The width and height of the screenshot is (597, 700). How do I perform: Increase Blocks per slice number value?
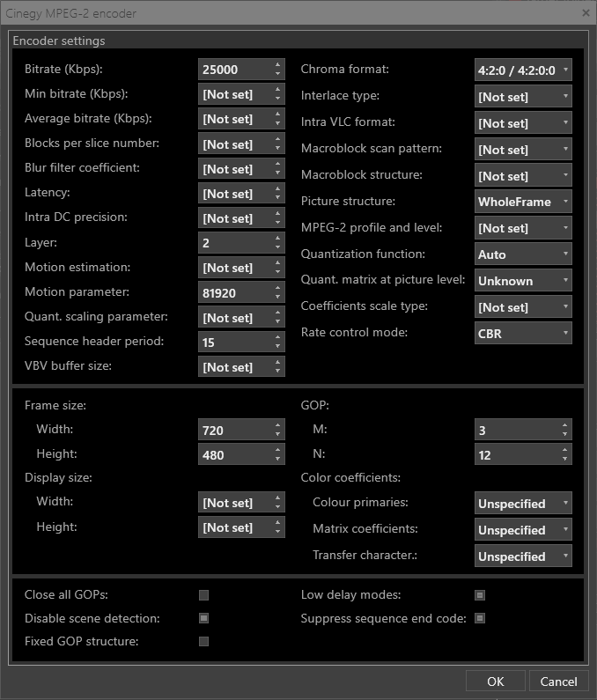(277, 139)
